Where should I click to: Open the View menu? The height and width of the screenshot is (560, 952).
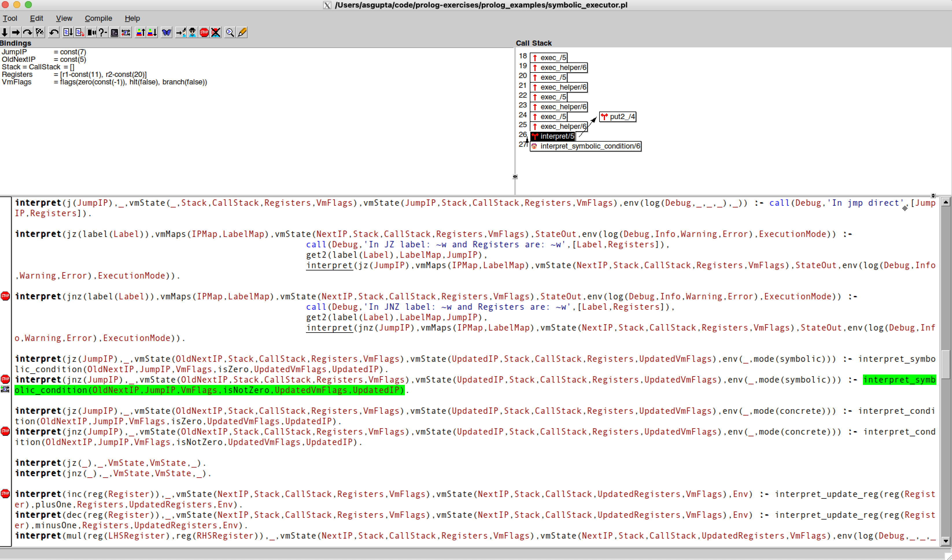tap(64, 18)
